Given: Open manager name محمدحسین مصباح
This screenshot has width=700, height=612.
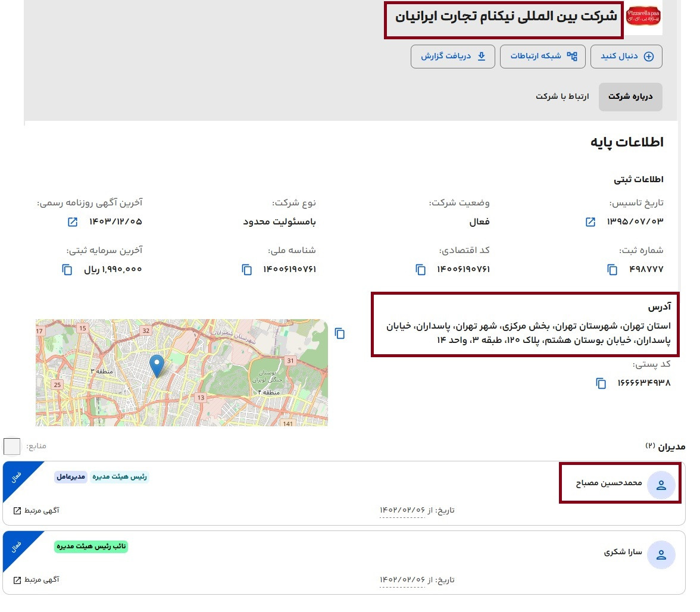Looking at the screenshot, I should (609, 483).
